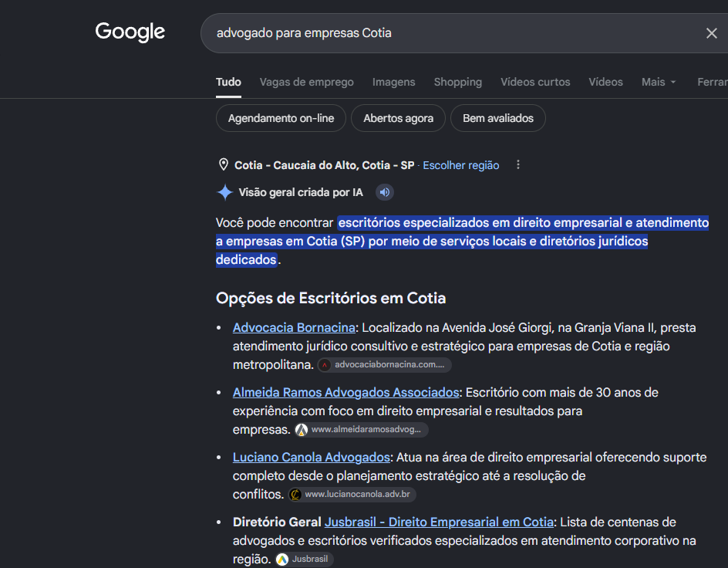This screenshot has height=568, width=728.
Task: Apply the Agendamento on-line filter chip
Action: click(x=281, y=118)
